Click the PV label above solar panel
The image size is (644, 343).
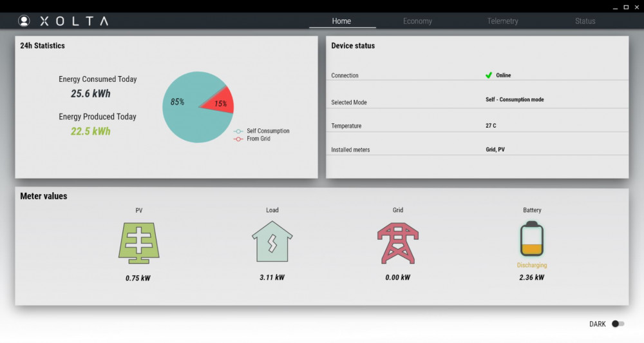pos(139,211)
